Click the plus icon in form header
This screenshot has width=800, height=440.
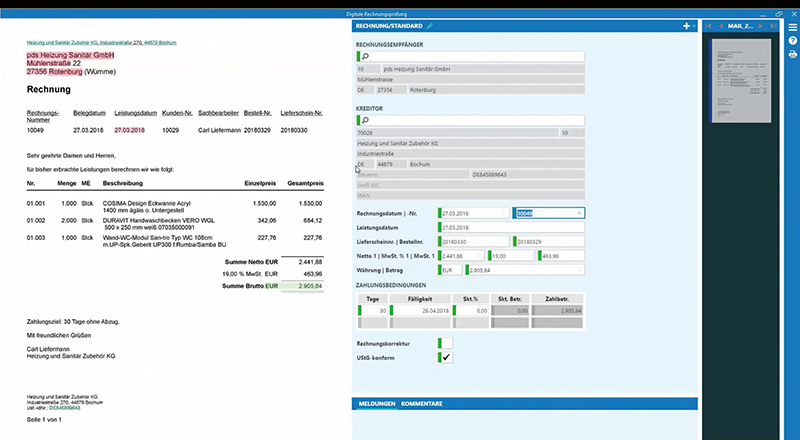click(x=686, y=26)
